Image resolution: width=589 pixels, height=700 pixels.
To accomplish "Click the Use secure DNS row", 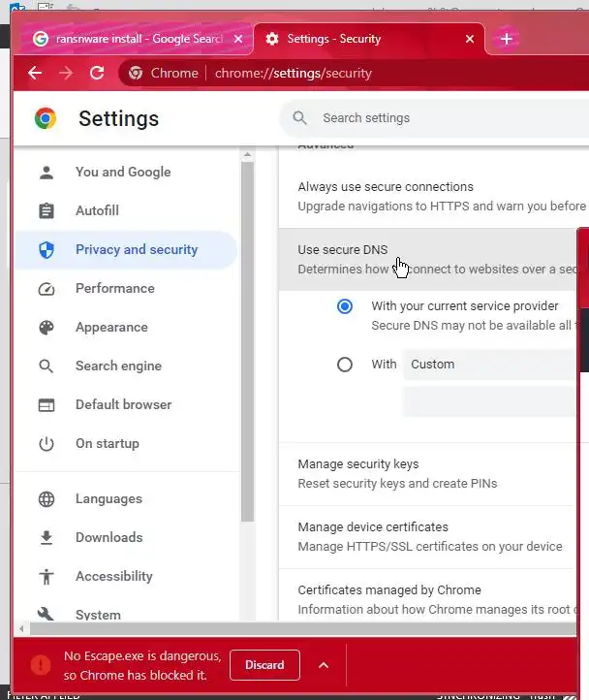I will [427, 260].
